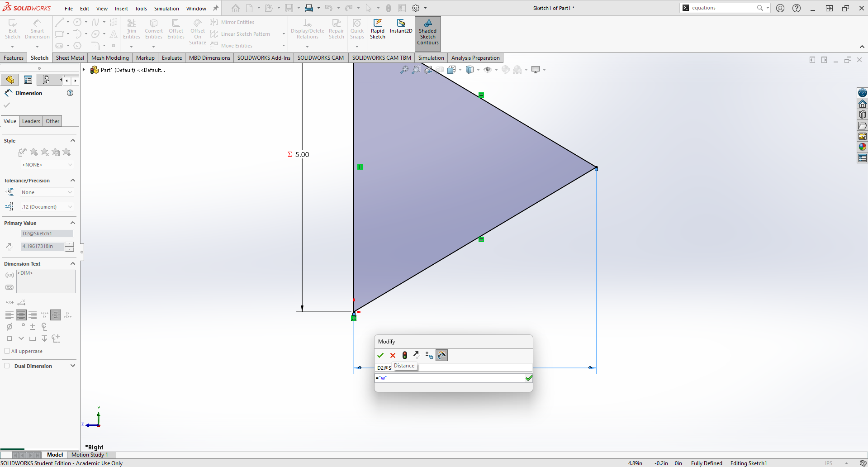Click the Linear Sketch Pattern command
Viewport: 868px width, 467px height.
[x=240, y=34]
